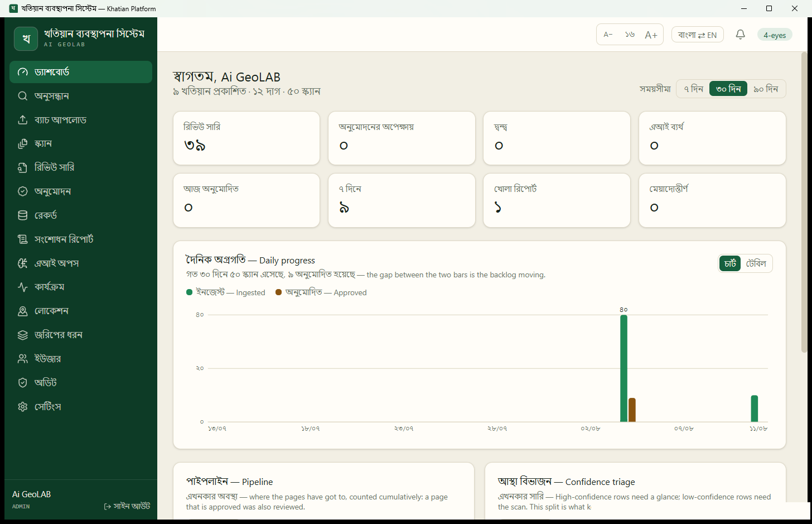The width and height of the screenshot is (812, 524).
Task: Click the সাইন আউট sign-out link
Action: click(127, 506)
